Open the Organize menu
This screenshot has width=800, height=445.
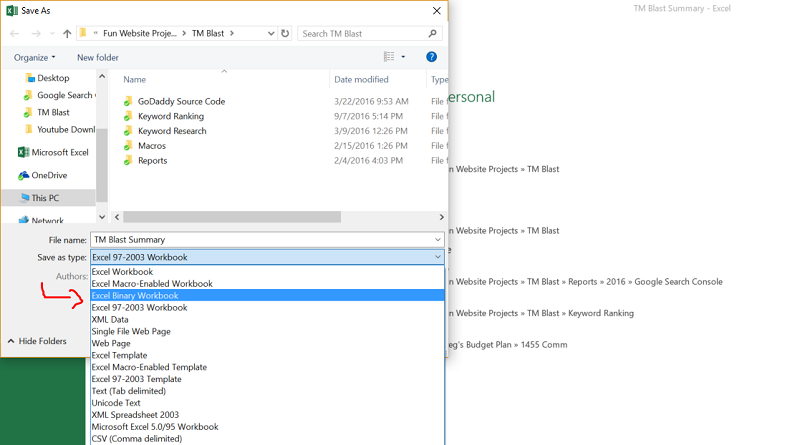click(x=34, y=58)
